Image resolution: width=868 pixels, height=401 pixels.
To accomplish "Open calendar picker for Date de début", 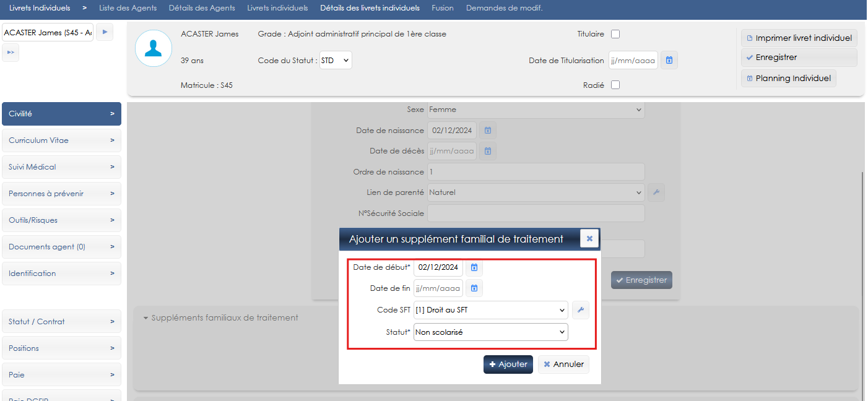I will 474,267.
